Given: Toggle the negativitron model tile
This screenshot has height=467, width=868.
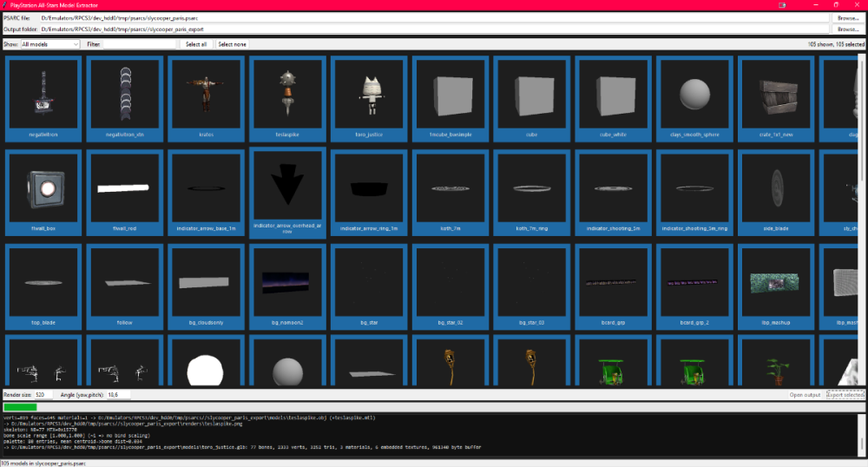Looking at the screenshot, I should pos(43,98).
